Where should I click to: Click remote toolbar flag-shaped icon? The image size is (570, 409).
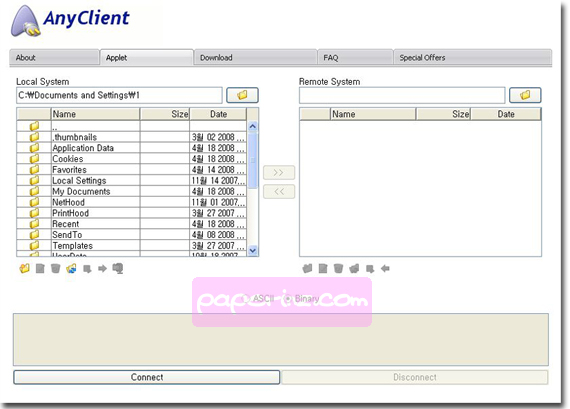[x=370, y=269]
